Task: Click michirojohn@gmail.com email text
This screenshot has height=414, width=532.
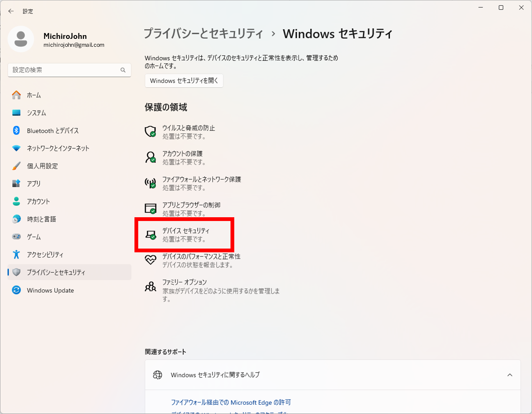Action: pyautogui.click(x=74, y=45)
